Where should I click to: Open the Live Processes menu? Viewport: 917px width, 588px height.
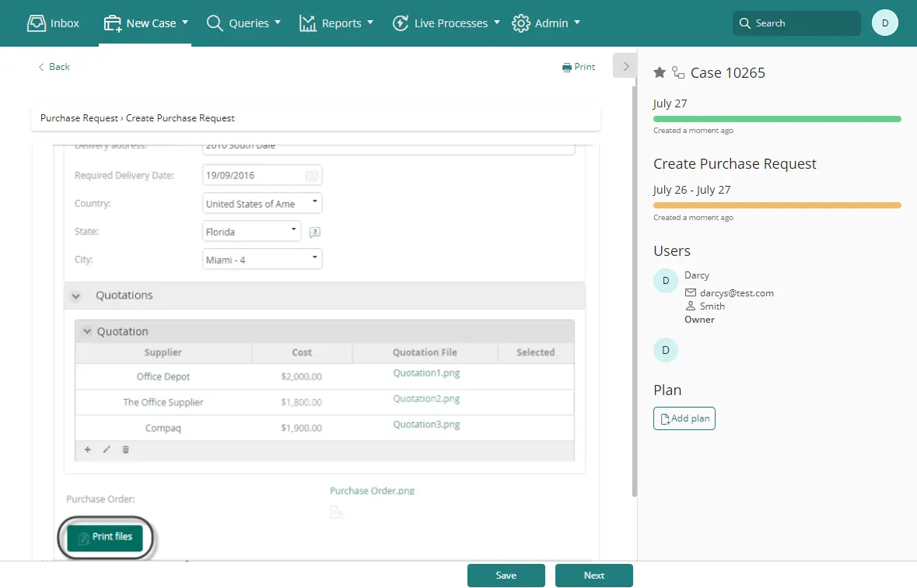point(446,23)
